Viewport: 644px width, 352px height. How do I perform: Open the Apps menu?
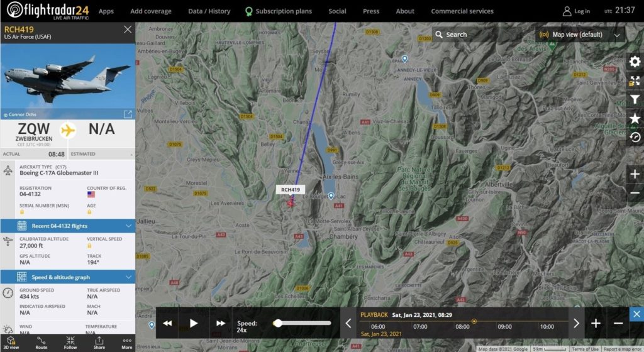[x=106, y=11]
